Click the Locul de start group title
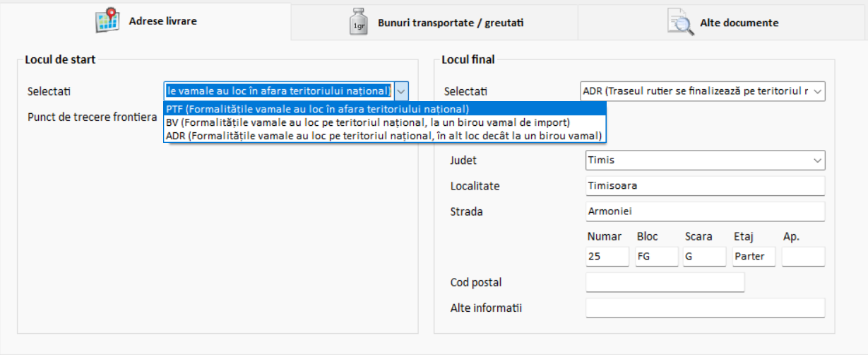The image size is (868, 355). tap(60, 59)
